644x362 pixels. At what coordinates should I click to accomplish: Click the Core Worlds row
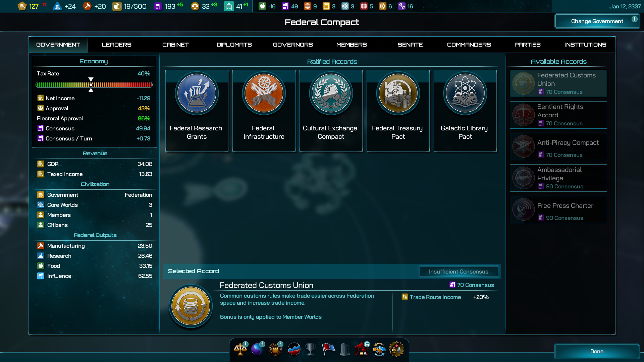pyautogui.click(x=95, y=205)
